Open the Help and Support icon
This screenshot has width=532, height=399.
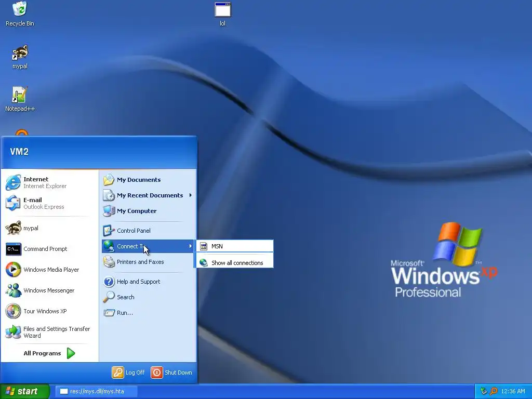coord(109,282)
